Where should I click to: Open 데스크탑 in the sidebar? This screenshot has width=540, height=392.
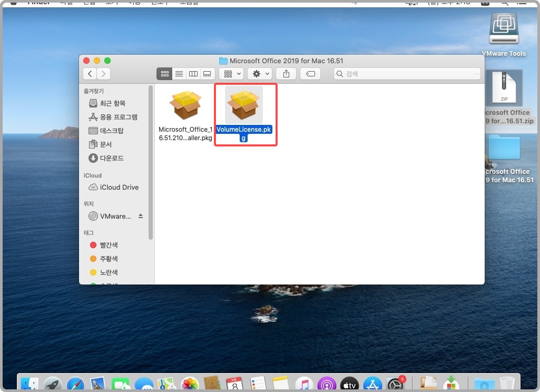(106, 131)
